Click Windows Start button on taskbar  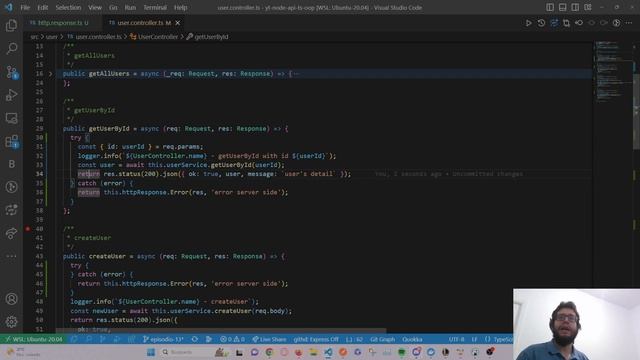[151, 352]
